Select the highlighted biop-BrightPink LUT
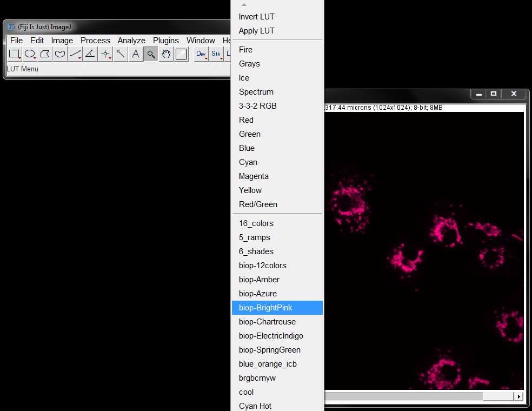Viewport: 532px width, 411px height. pos(277,308)
